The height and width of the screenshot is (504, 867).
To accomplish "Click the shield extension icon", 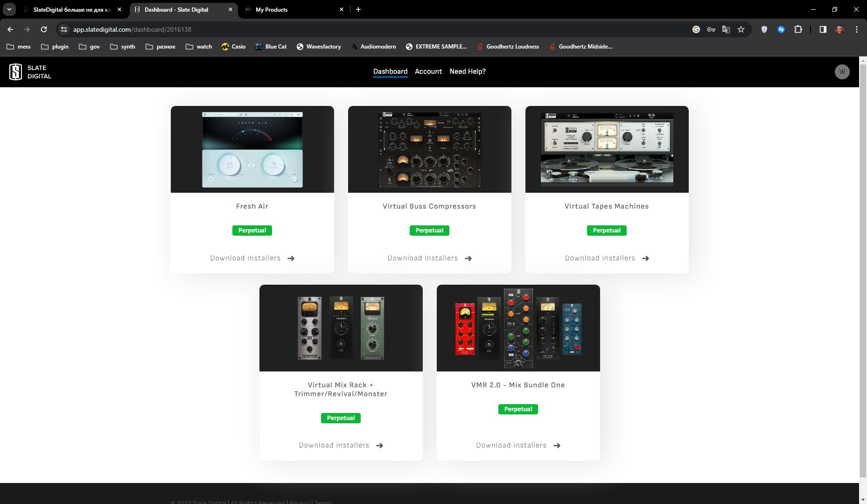I will (x=764, y=29).
